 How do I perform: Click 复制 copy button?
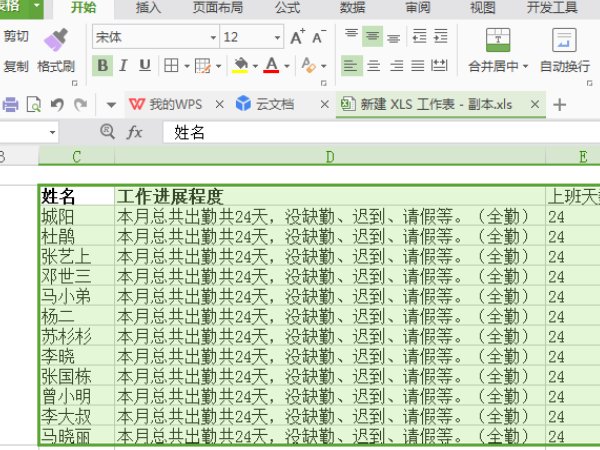click(x=16, y=66)
